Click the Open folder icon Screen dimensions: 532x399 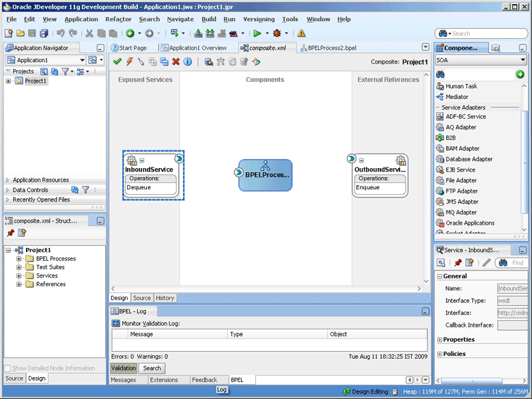(20, 33)
